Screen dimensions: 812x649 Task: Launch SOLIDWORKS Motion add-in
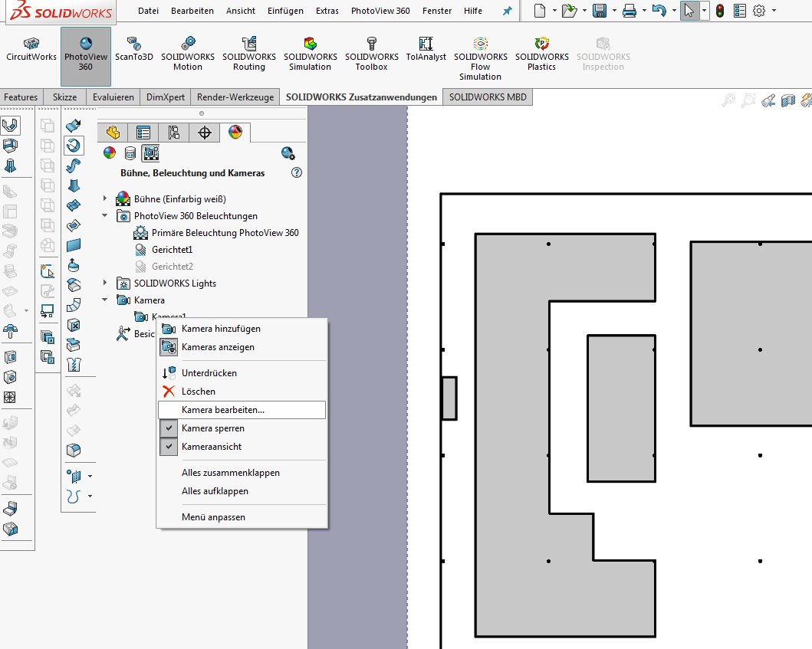188,52
